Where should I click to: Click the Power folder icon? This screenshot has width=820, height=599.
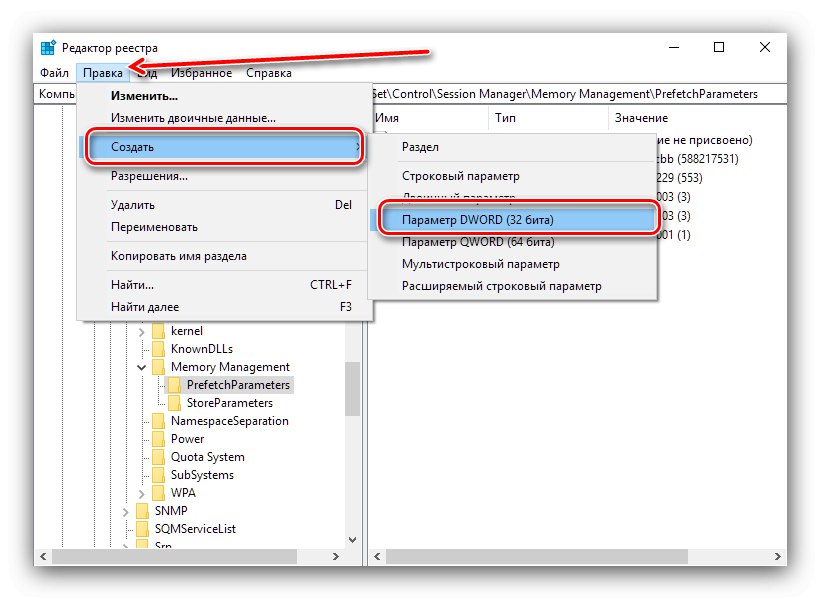(158, 439)
